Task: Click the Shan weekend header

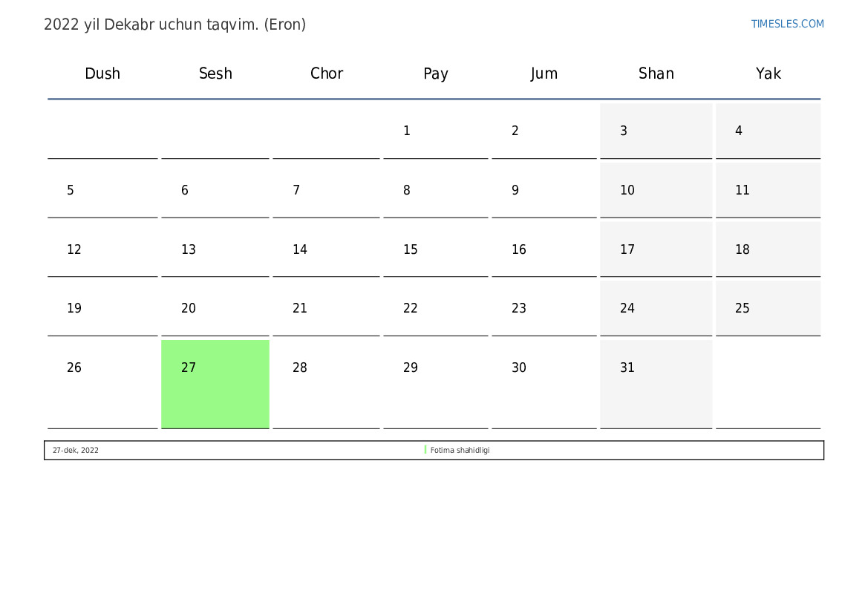Action: click(x=656, y=74)
